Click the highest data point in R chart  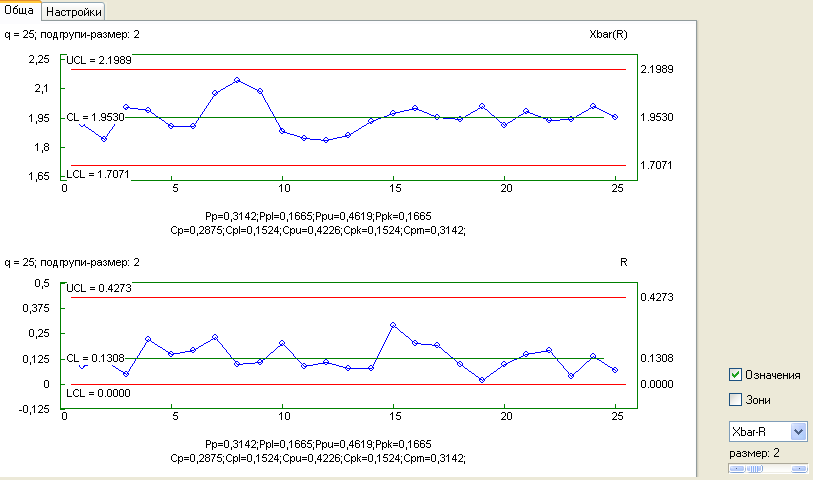click(393, 325)
